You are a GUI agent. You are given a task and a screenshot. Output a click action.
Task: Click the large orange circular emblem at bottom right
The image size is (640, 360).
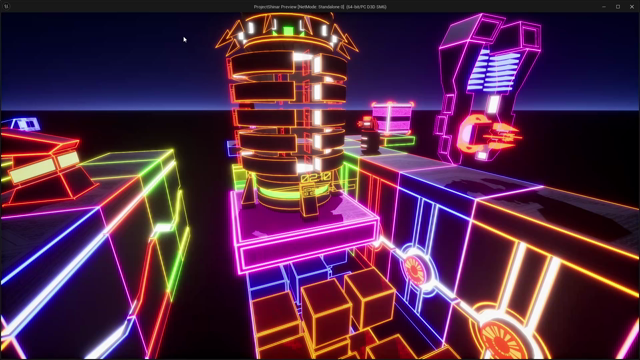pyautogui.click(x=503, y=339)
